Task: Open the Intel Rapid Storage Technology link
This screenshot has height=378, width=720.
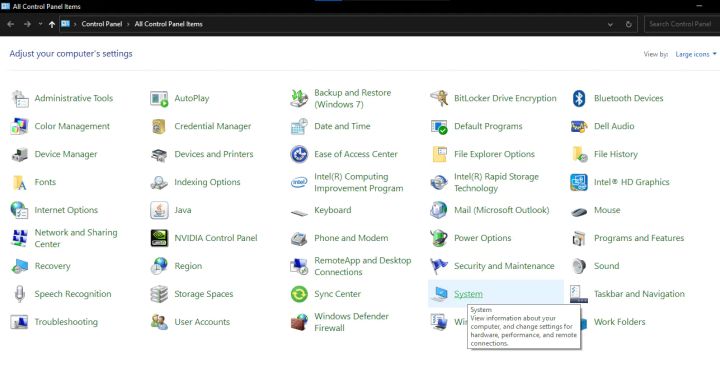Action: coord(496,182)
